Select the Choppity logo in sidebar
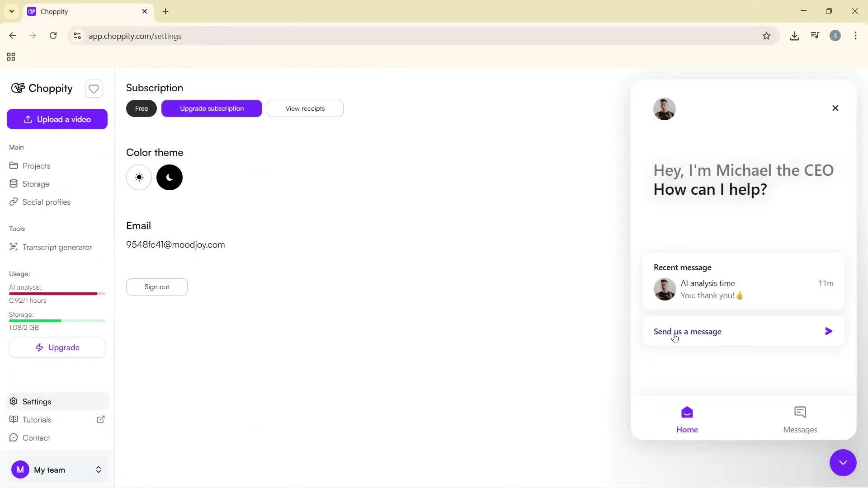 (41, 88)
